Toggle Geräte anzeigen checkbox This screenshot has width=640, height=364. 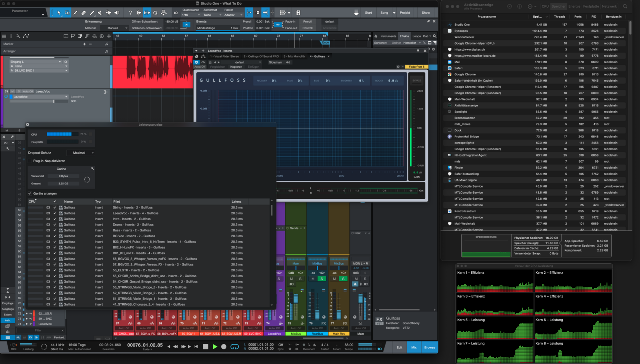[x=30, y=193]
